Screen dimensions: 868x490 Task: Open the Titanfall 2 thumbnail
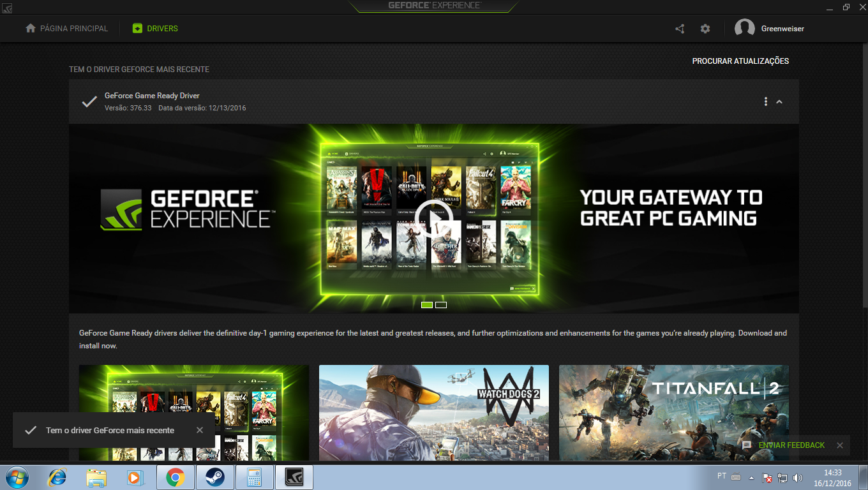pos(674,413)
